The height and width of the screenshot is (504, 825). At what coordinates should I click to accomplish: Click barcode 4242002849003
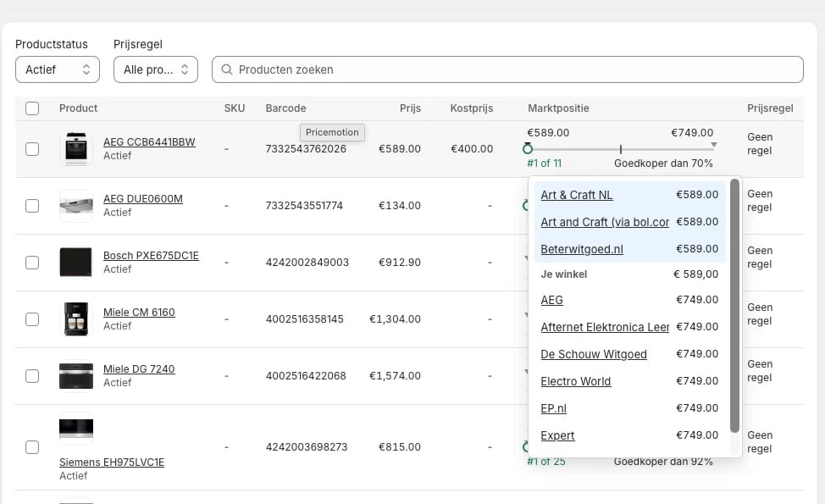(307, 263)
